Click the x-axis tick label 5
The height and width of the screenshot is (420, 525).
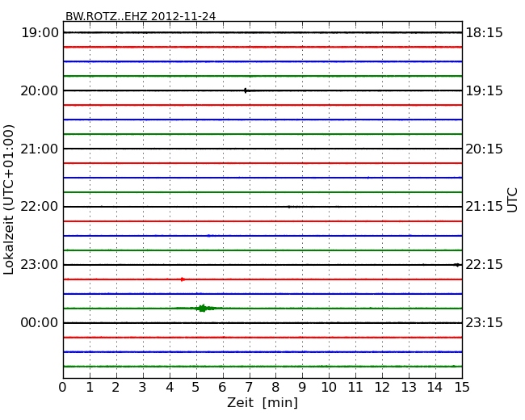pyautogui.click(x=196, y=387)
